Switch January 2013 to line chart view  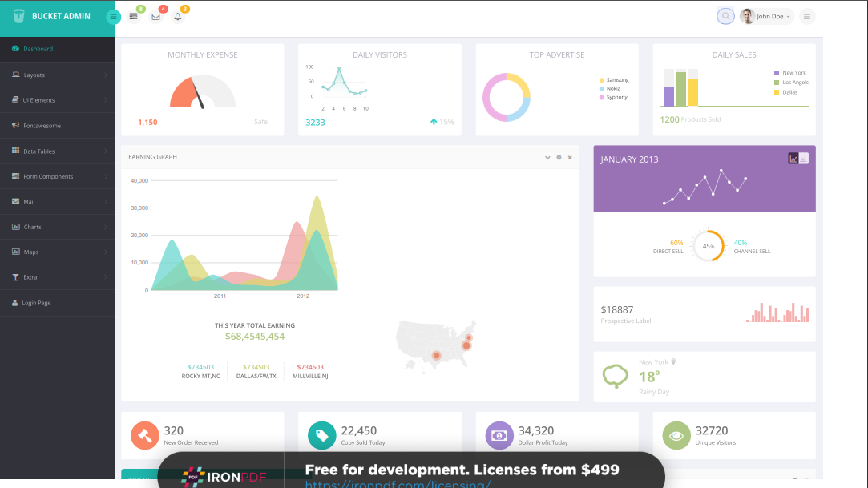[x=793, y=159]
